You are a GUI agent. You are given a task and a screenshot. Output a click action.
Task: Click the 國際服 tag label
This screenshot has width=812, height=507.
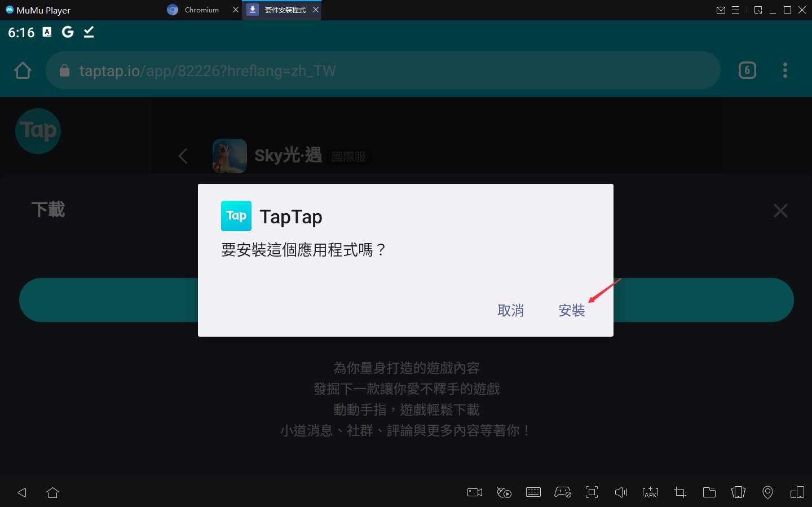click(349, 157)
